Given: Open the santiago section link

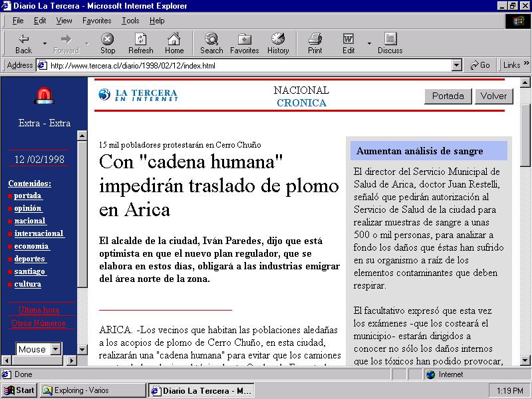Looking at the screenshot, I should [30, 271].
